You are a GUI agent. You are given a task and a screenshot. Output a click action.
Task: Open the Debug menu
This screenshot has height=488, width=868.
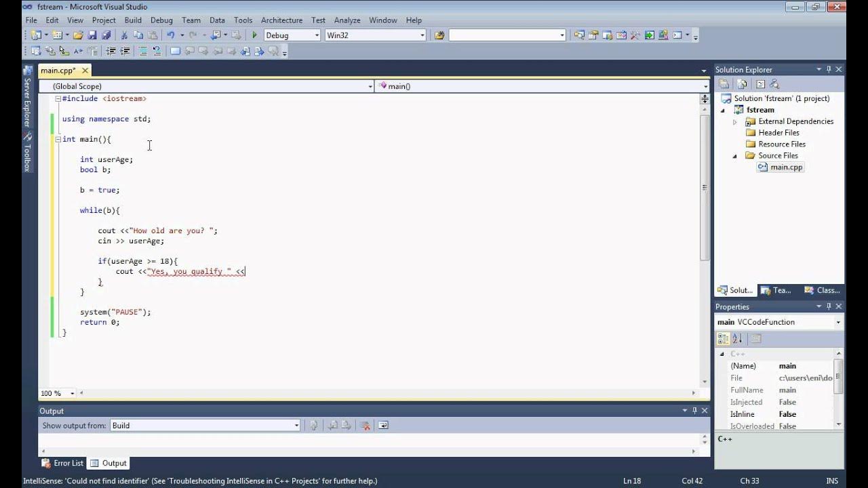[x=161, y=20]
